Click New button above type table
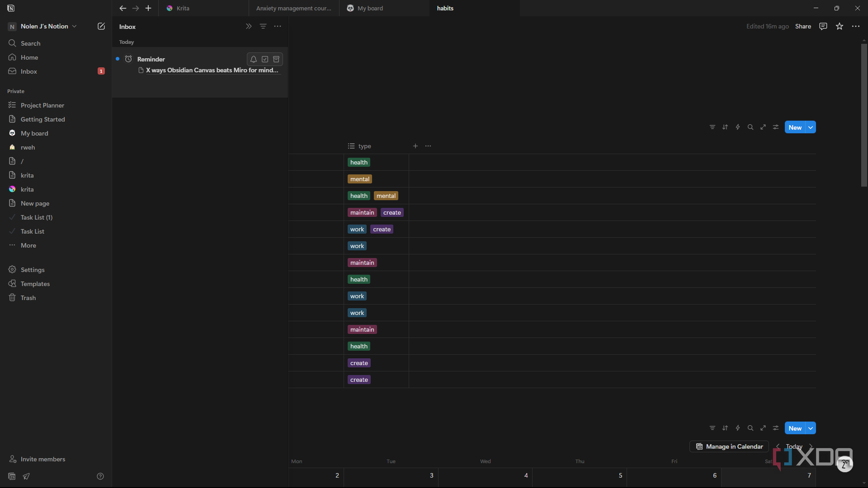 (795, 127)
